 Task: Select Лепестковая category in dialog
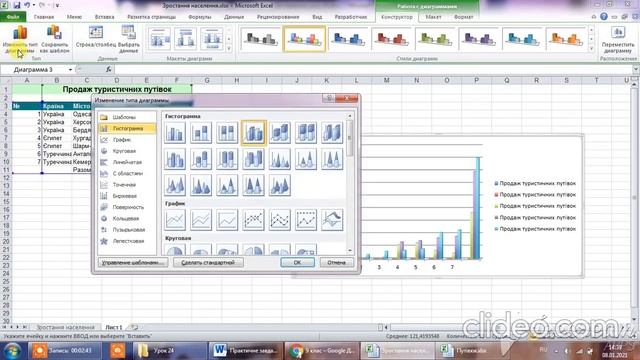127,241
